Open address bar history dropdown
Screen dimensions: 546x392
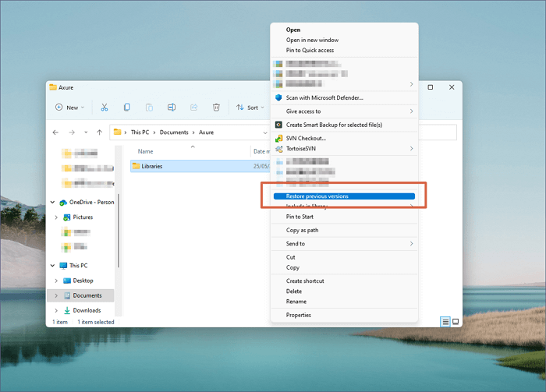265,132
